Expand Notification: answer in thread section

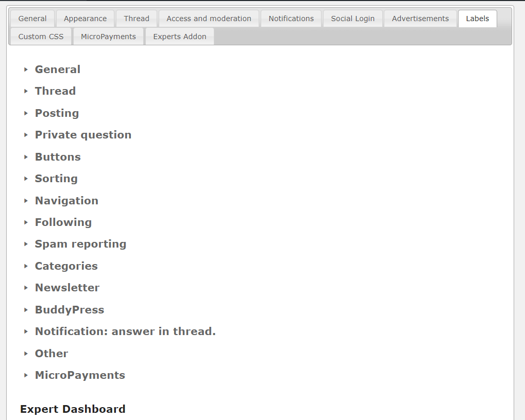coord(125,331)
